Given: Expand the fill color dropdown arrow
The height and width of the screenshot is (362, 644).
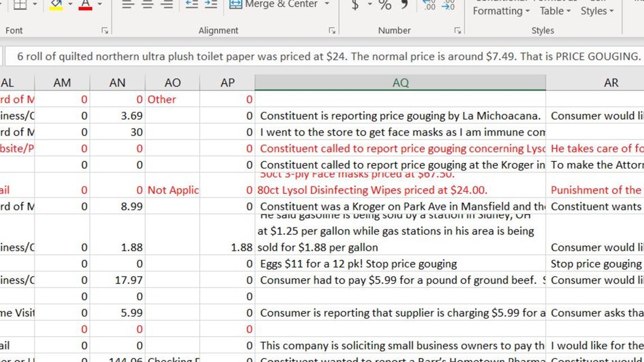Looking at the screenshot, I should [x=70, y=4].
